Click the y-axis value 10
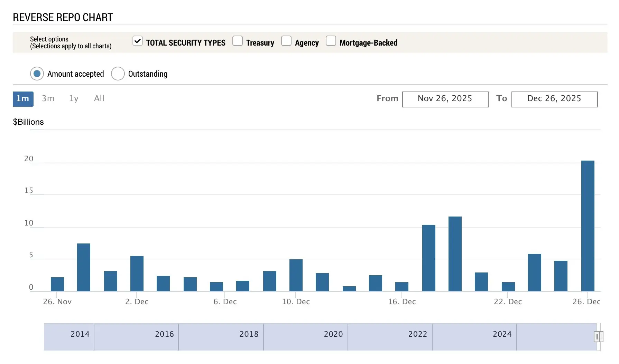Viewport: 619px width, 364px height. [x=29, y=223]
